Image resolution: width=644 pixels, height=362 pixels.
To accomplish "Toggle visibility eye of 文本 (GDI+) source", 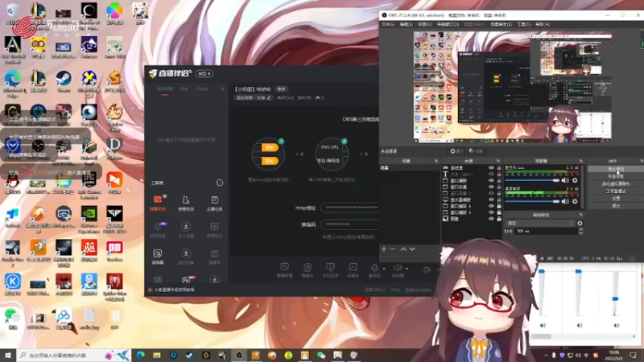I will pos(491,174).
